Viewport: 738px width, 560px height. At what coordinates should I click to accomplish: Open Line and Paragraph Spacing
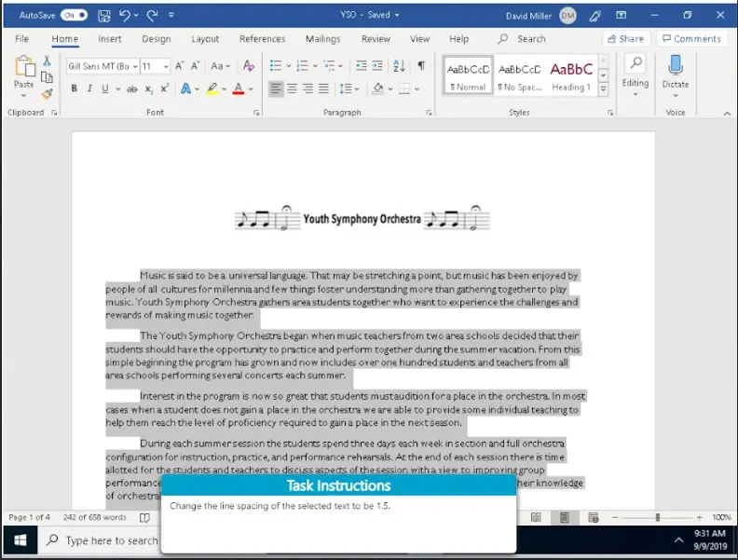click(x=349, y=89)
